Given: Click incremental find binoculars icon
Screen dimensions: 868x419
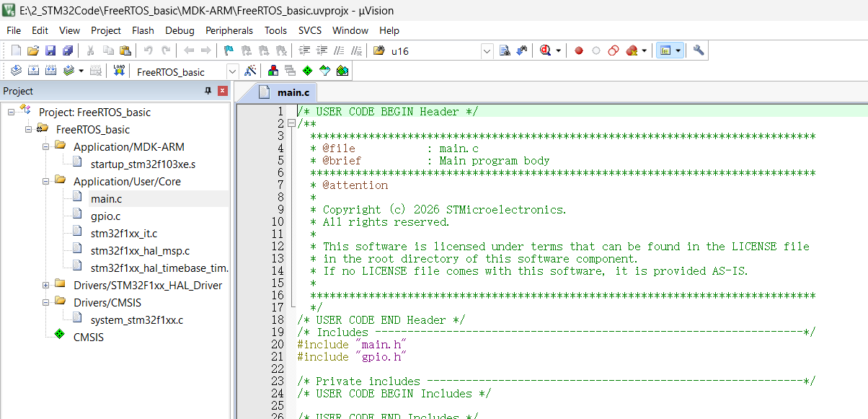Looking at the screenshot, I should [x=522, y=50].
